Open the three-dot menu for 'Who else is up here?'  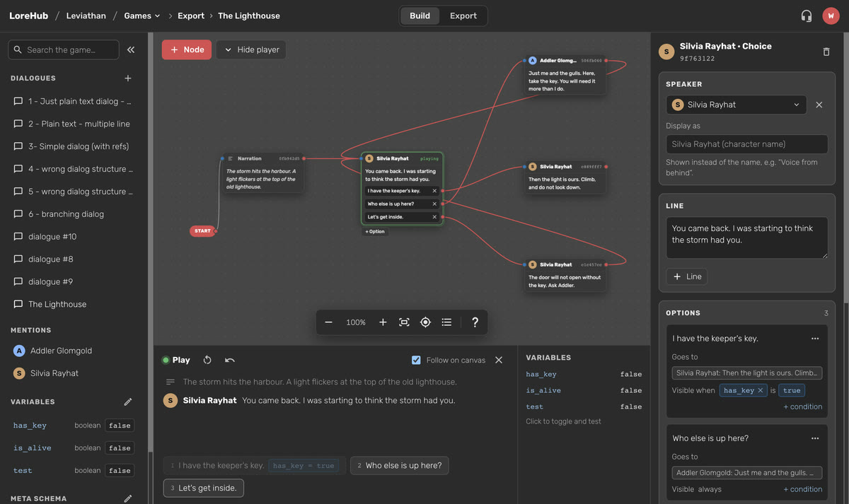(x=815, y=438)
